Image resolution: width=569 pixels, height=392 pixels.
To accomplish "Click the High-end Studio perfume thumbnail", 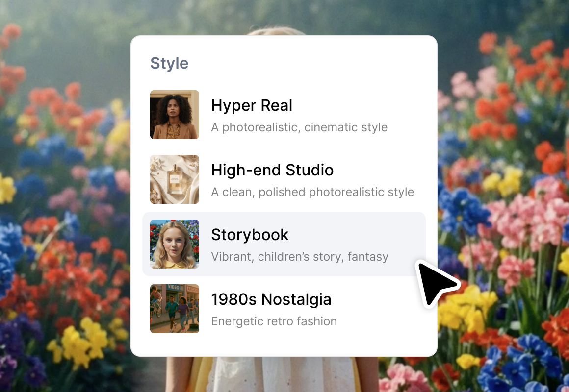I will pos(174,179).
